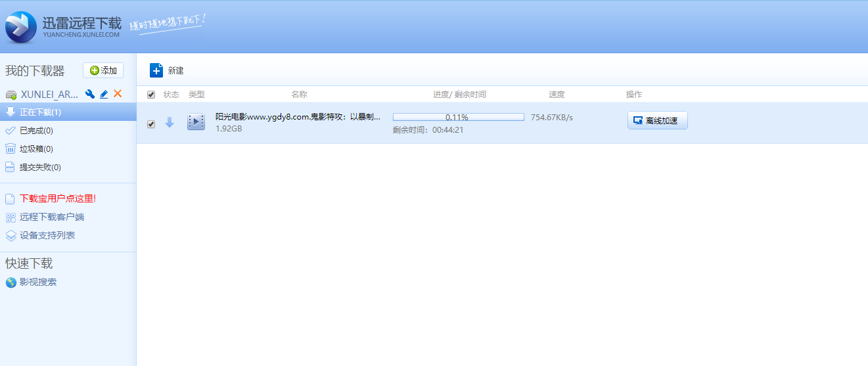Click the 0.11% download progress bar

[458, 117]
